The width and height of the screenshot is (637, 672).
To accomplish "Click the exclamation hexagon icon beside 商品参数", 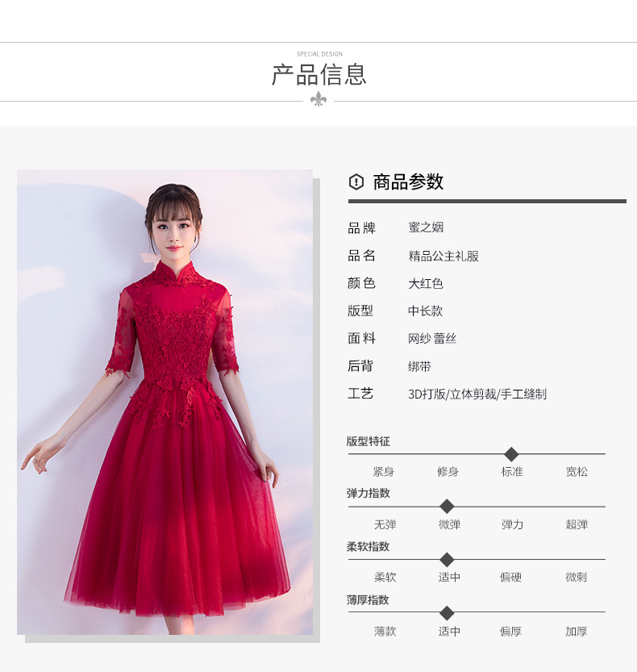I will coord(356,182).
